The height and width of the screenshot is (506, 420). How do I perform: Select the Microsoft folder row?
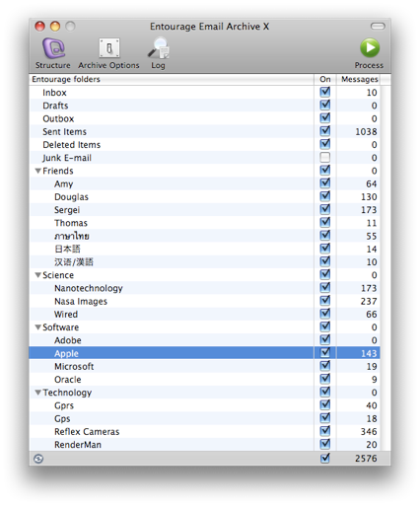click(204, 366)
